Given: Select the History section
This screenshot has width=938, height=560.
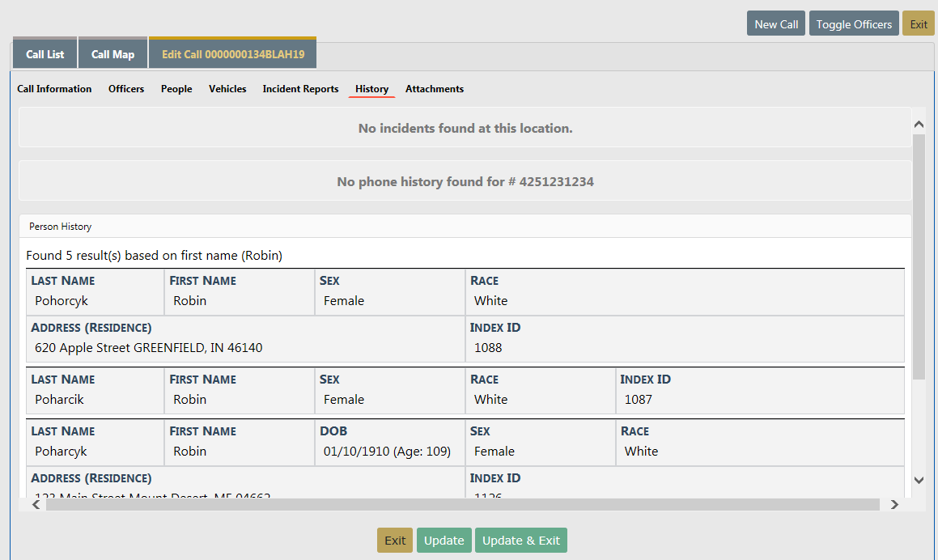Looking at the screenshot, I should click(x=371, y=89).
